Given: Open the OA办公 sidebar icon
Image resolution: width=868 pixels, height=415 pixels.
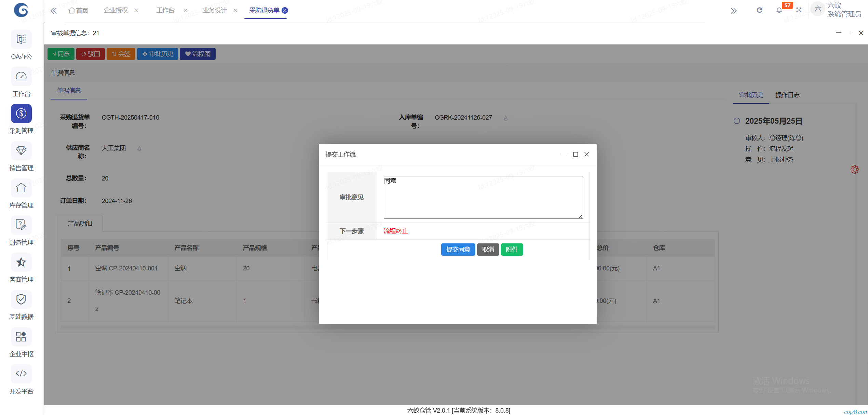Looking at the screenshot, I should point(21,39).
